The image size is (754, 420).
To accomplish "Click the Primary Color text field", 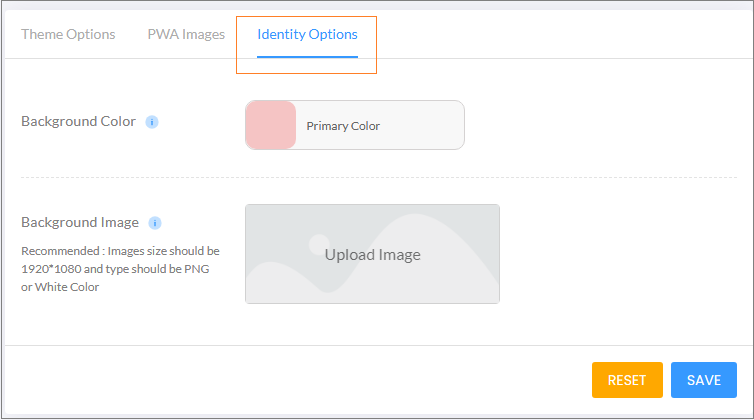I will [355, 125].
